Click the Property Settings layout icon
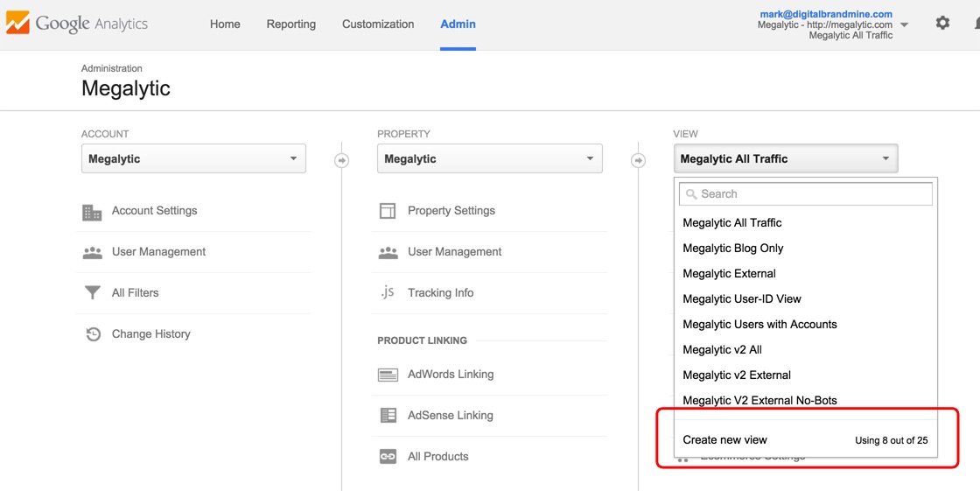 [388, 211]
